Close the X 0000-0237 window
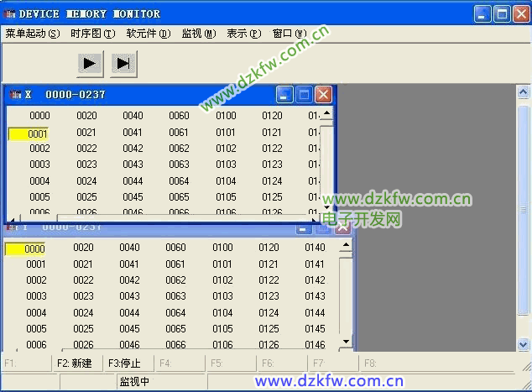Viewport: 532px width, 392px height. pyautogui.click(x=323, y=95)
